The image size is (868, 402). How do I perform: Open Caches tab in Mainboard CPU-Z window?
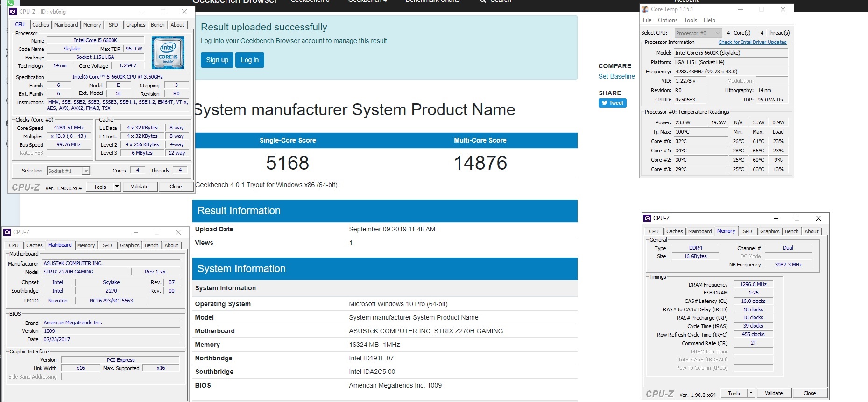[x=35, y=245]
